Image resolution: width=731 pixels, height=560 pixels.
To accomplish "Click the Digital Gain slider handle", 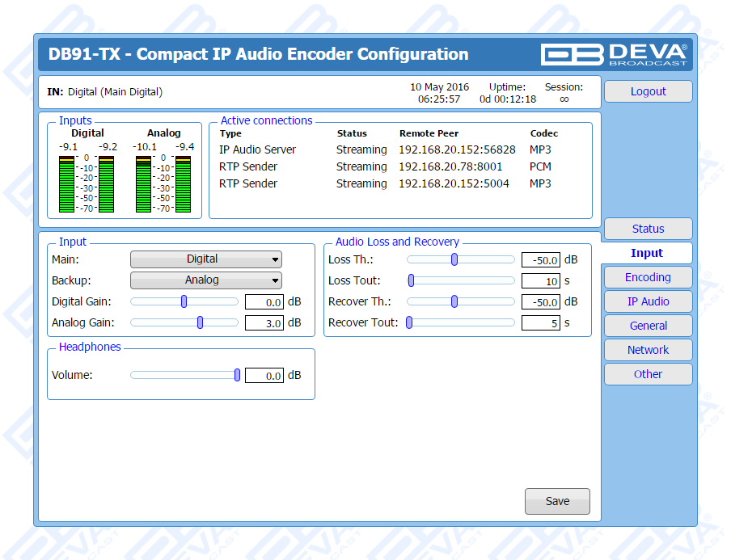I will tap(184, 301).
